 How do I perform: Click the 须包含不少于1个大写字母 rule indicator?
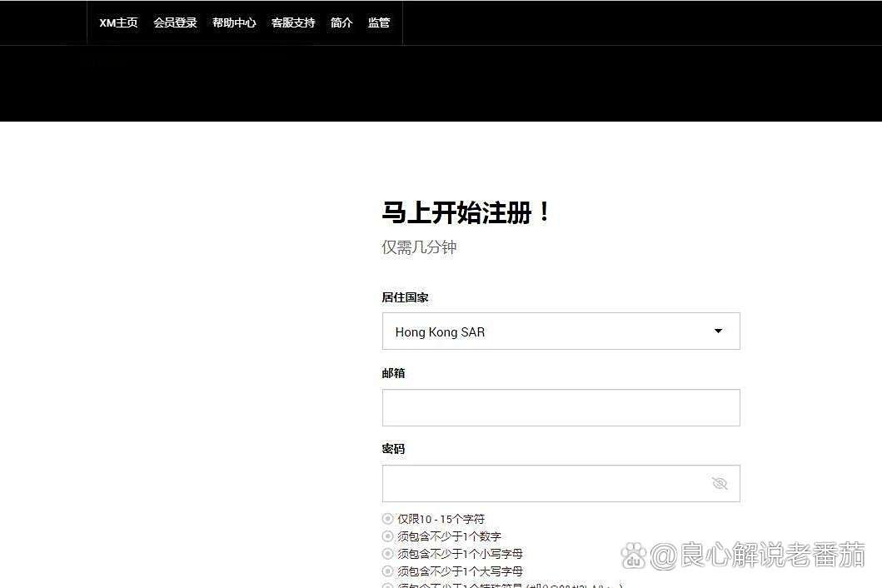point(387,571)
